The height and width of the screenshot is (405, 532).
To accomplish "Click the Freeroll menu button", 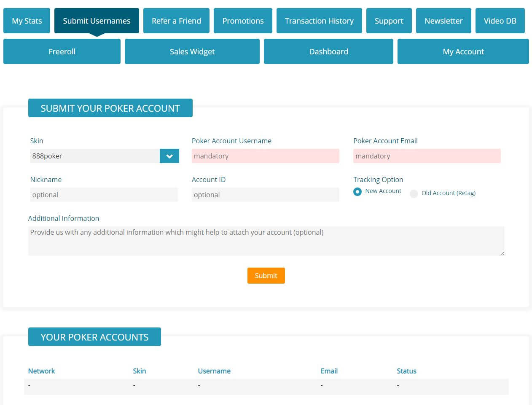I will pos(62,51).
